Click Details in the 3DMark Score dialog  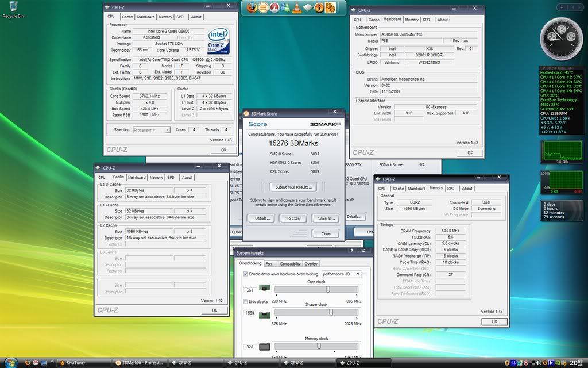pyautogui.click(x=261, y=218)
